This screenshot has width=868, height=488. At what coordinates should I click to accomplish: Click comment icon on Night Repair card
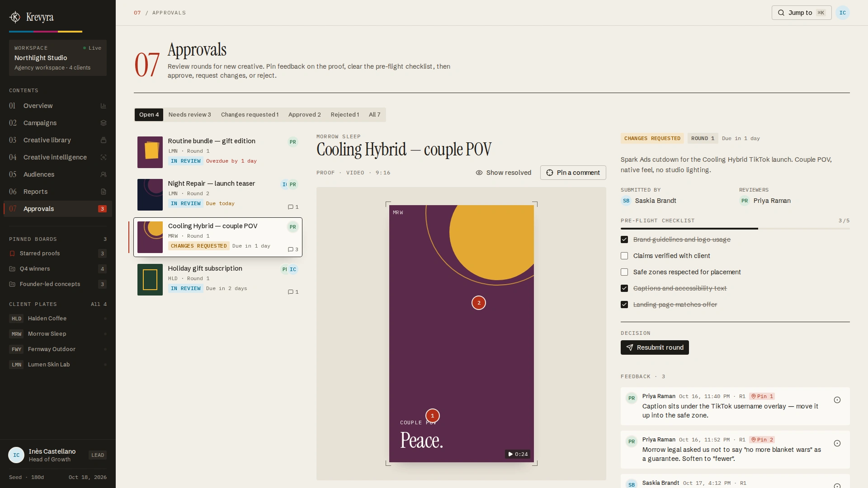point(291,207)
